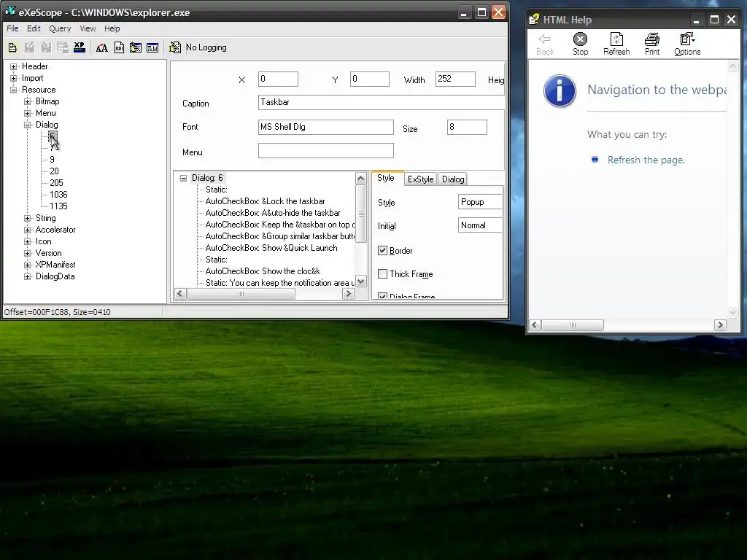
Task: Click right arrow of HTML Help scrollbar
Action: (720, 325)
